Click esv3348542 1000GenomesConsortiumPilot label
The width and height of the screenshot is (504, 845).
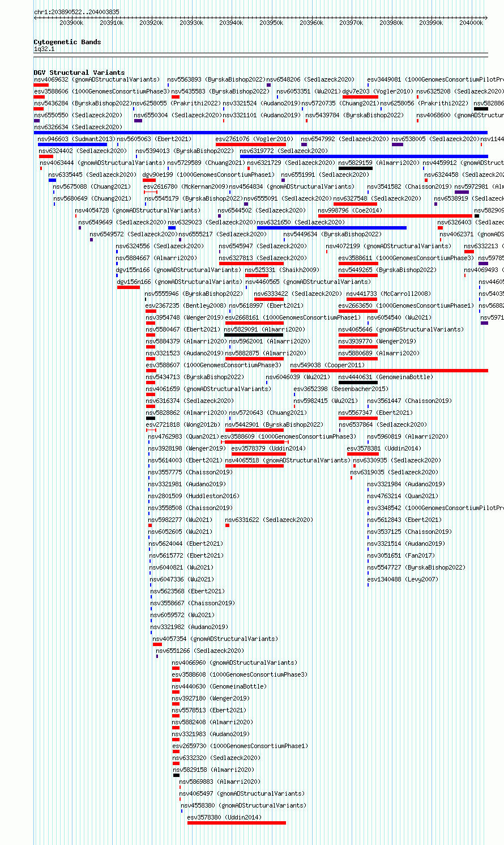(x=435, y=508)
